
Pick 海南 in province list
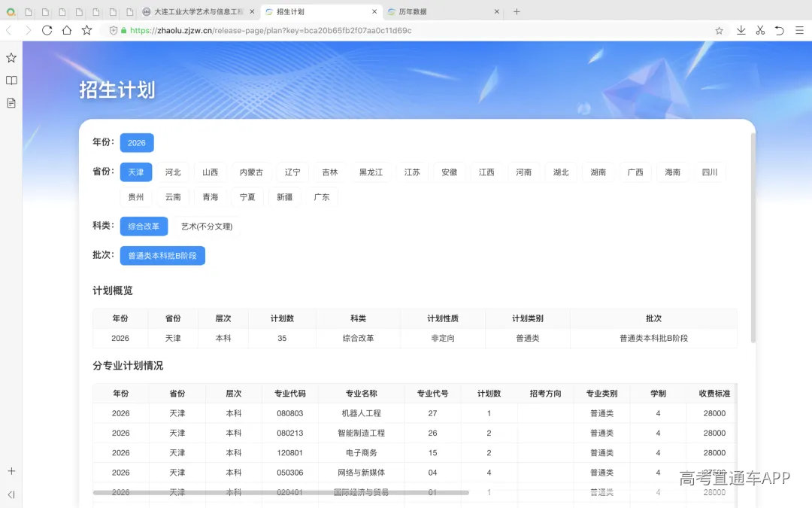click(x=673, y=172)
